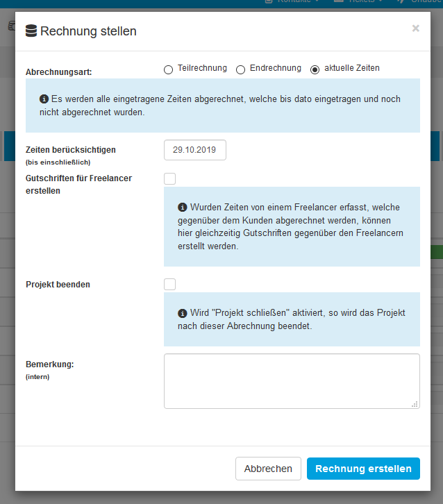Viewport: 443px width, 504px height.
Task: Focus the Bemerkung intern text area
Action: point(292,381)
